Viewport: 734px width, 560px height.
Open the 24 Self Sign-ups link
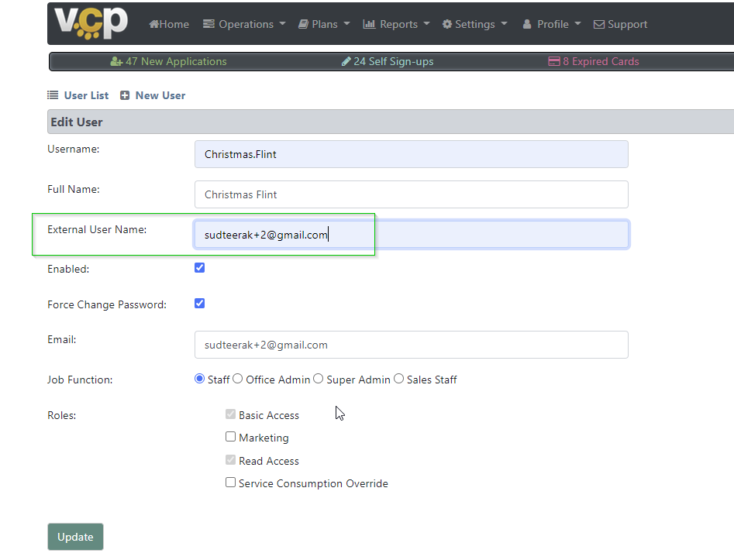click(388, 61)
